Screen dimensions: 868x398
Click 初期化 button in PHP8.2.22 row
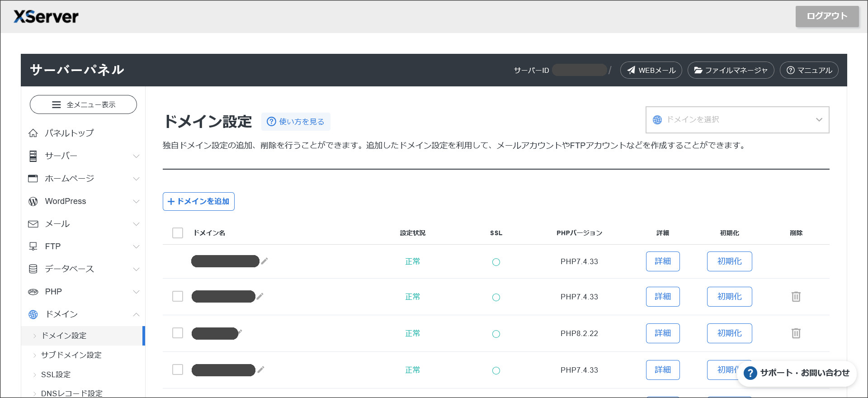729,333
